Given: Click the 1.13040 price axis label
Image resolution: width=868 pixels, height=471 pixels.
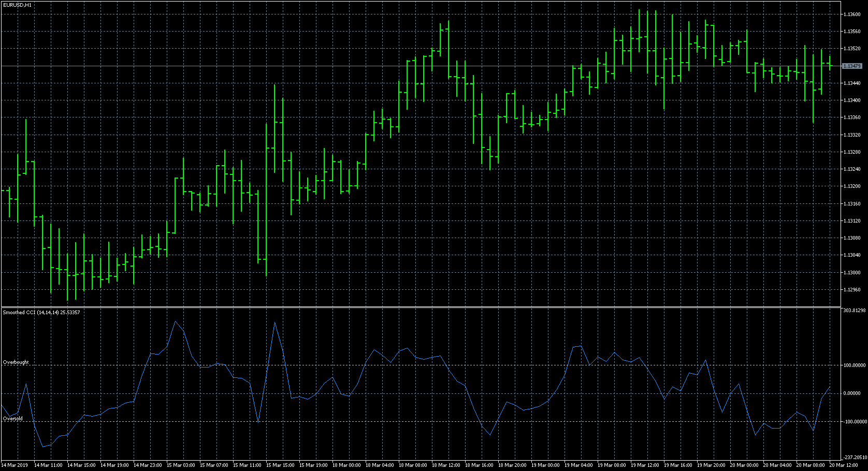Looking at the screenshot, I should pyautogui.click(x=852, y=255).
